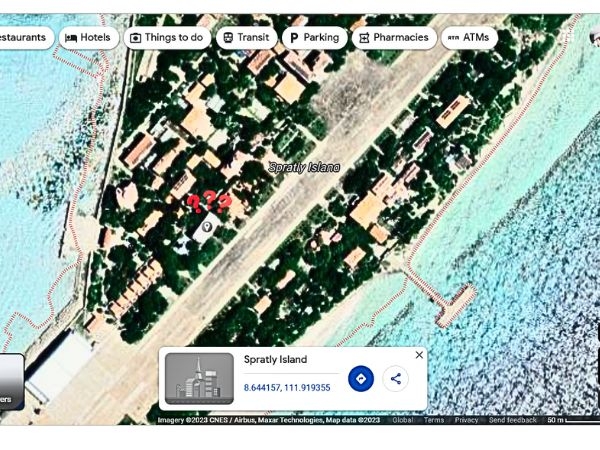Viewport: 600px width, 450px height.
Task: Get directions with the blue arrow button
Action: click(361, 378)
